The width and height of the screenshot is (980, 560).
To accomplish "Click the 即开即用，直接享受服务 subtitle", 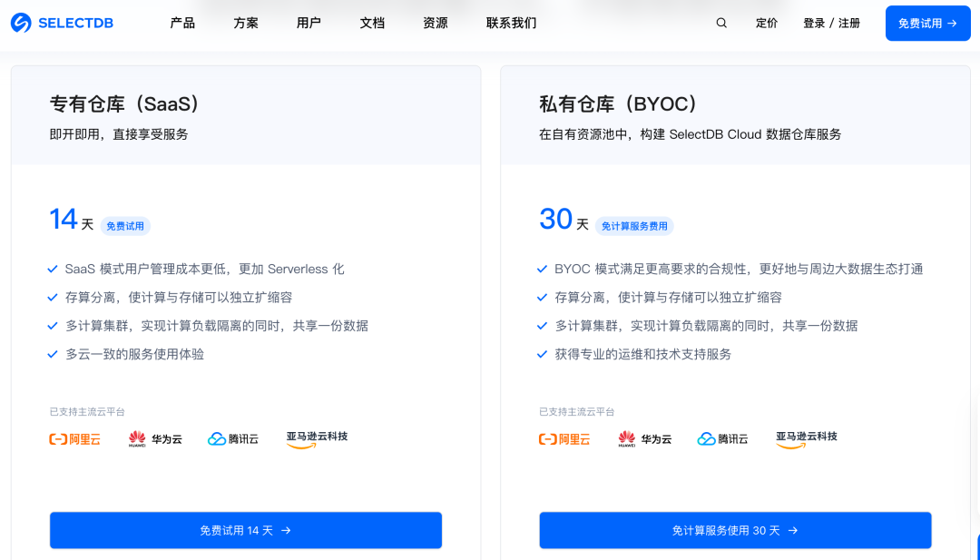I will (x=119, y=134).
